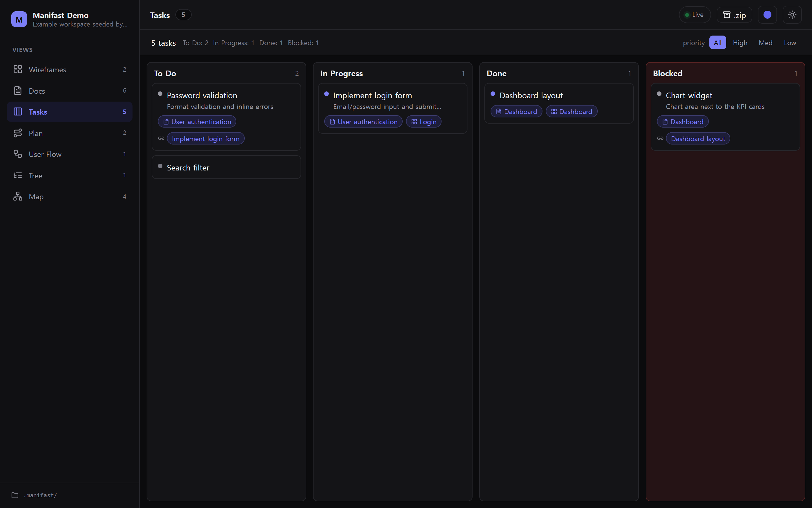The width and height of the screenshot is (812, 508).
Task: Open the Dashboard doc chip on Dashboard layout card
Action: point(517,111)
